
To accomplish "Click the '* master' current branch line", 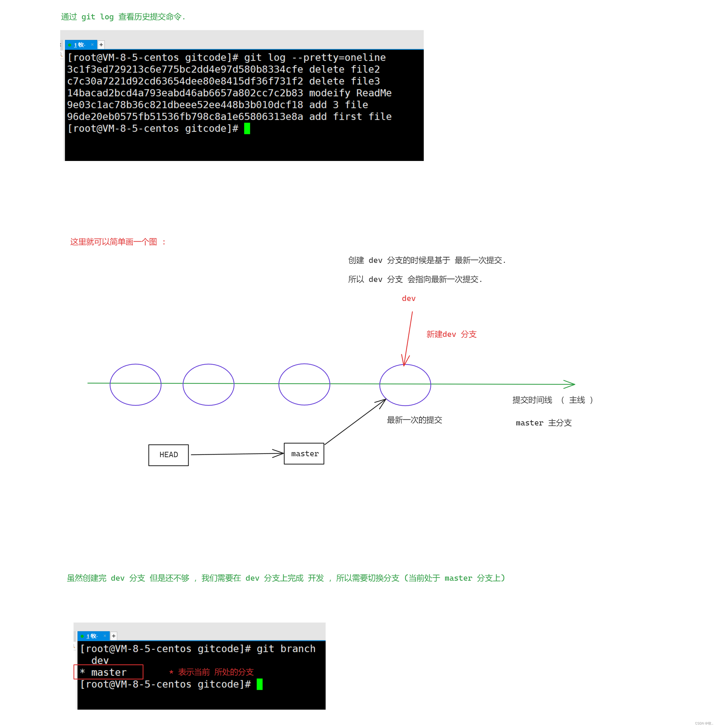I will (x=109, y=672).
